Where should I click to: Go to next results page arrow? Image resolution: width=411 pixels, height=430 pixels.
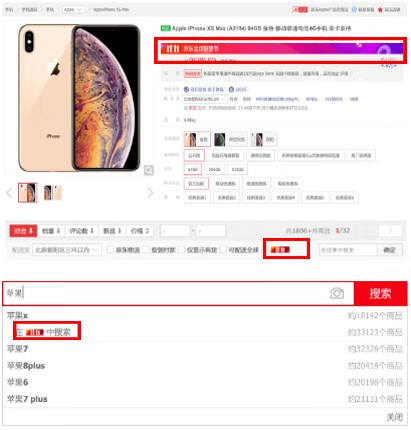click(390, 230)
